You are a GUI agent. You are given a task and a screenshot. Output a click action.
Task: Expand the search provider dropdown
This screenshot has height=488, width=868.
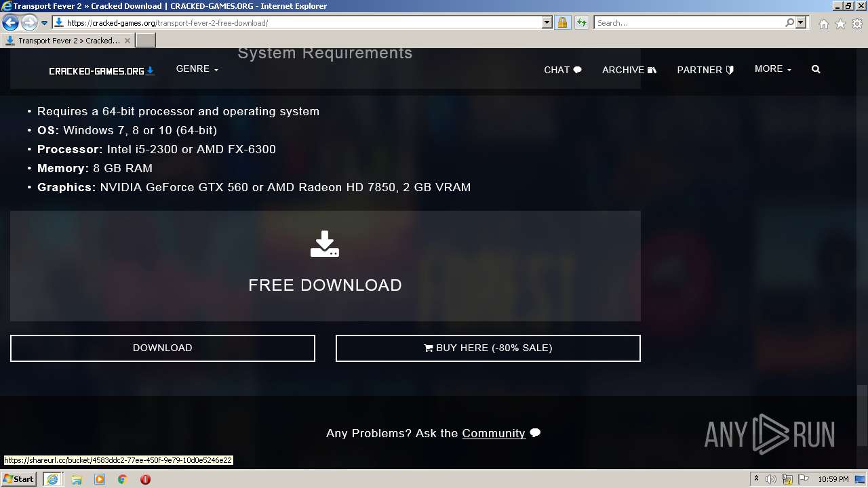coord(801,22)
